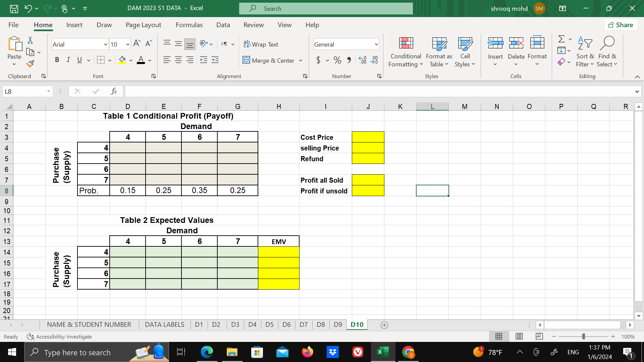644x362 pixels.
Task: Toggle Wrap Text for selected cells
Action: click(x=261, y=44)
